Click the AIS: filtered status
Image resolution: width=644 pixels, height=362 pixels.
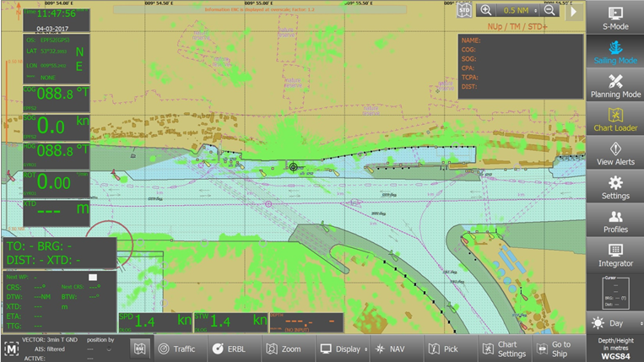click(50, 348)
